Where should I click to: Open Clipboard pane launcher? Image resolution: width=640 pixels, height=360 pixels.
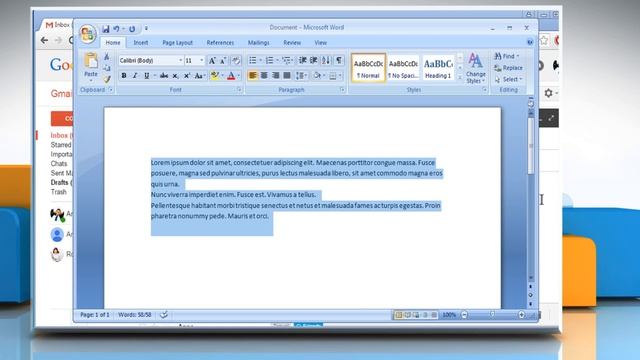111,90
